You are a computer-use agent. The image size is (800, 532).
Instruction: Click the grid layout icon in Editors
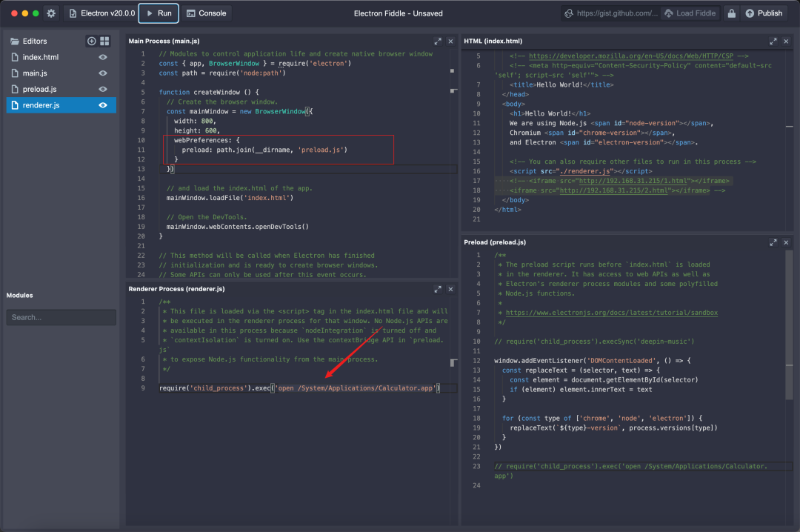(104, 41)
